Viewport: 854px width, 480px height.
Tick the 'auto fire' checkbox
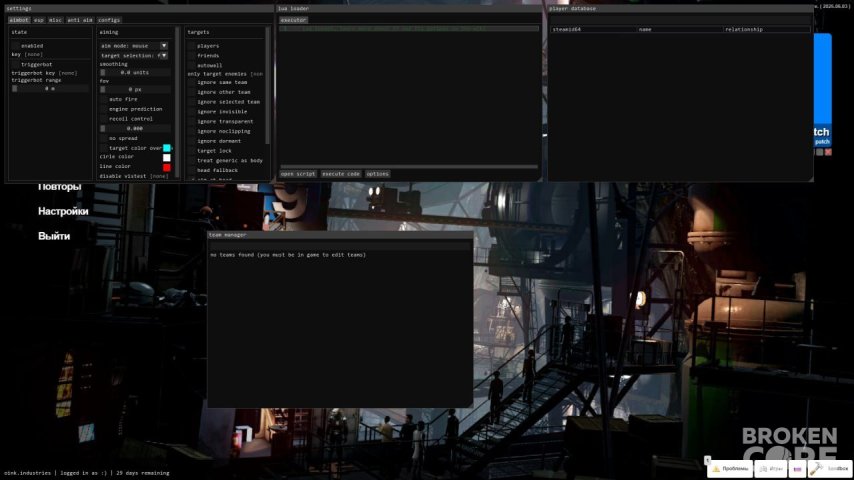point(103,99)
